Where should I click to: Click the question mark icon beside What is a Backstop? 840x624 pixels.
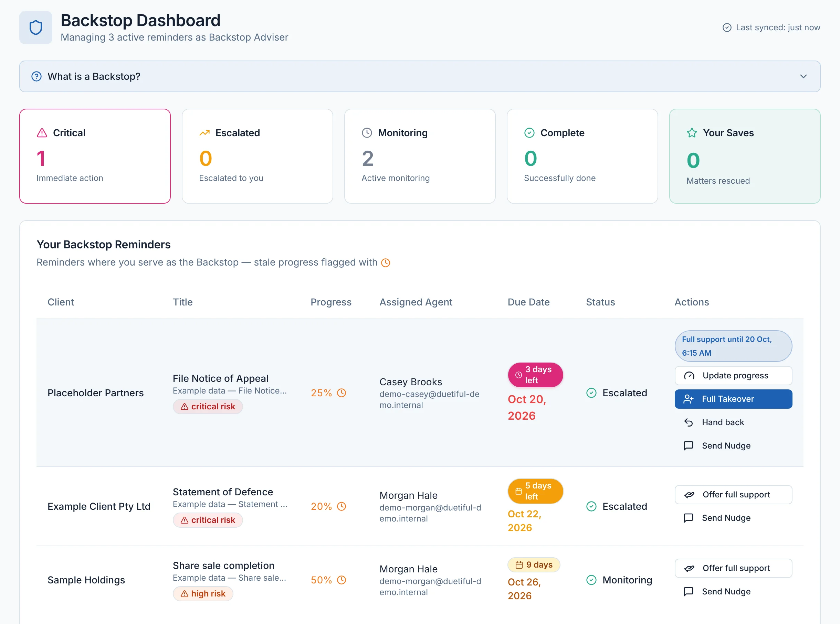point(36,76)
